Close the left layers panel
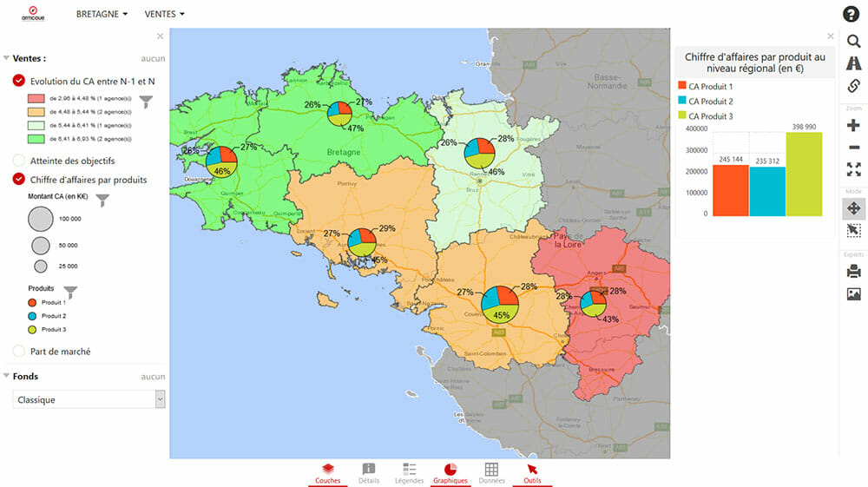 pos(160,36)
